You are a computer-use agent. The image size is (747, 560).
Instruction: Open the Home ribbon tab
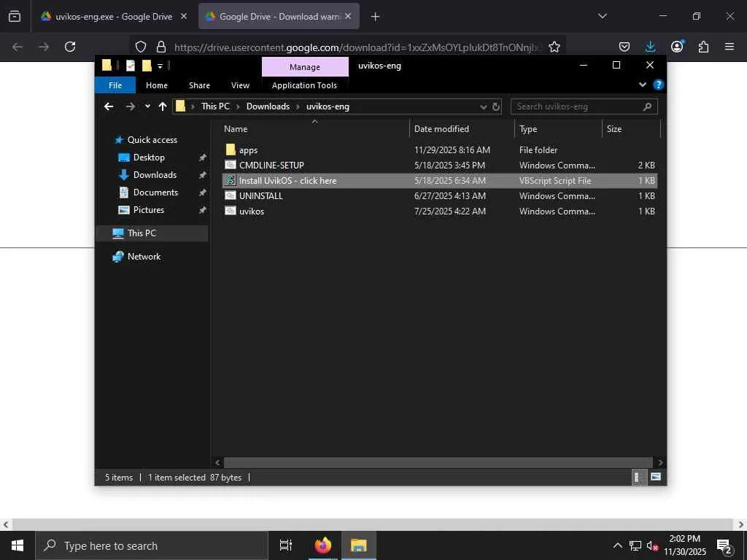coord(157,85)
